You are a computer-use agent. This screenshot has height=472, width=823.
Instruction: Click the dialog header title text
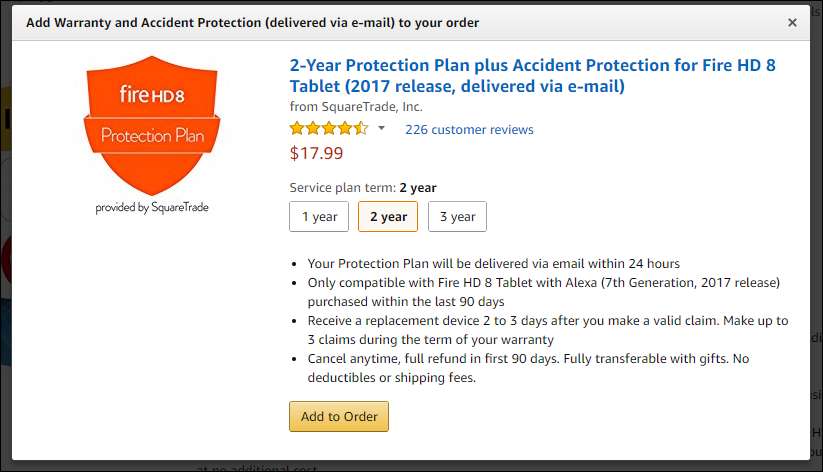(252, 22)
